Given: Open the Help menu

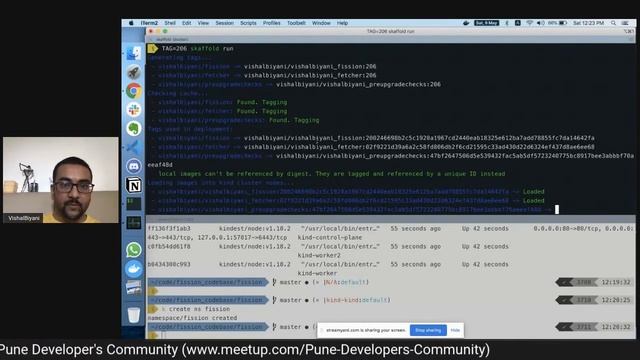Looking at the screenshot, I should coord(342,23).
